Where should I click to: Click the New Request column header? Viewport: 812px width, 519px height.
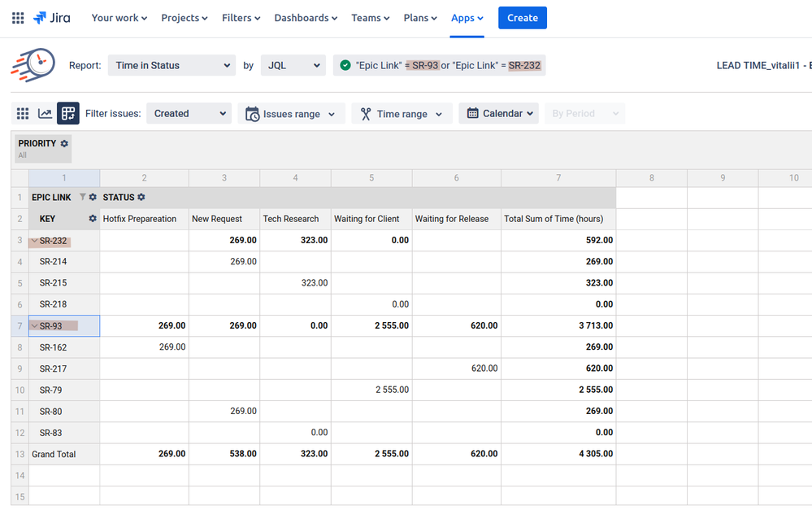point(224,219)
